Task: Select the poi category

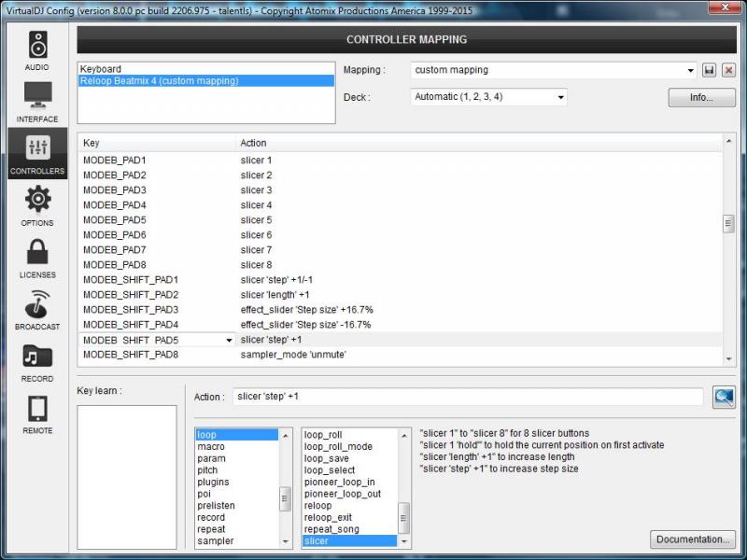Action: click(237, 494)
